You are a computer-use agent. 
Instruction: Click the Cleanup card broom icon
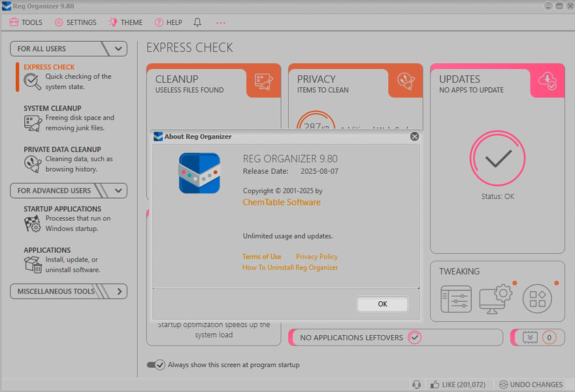(x=264, y=82)
